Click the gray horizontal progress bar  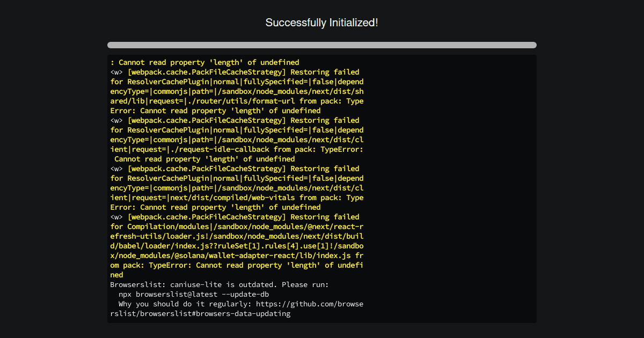pyautogui.click(x=321, y=45)
